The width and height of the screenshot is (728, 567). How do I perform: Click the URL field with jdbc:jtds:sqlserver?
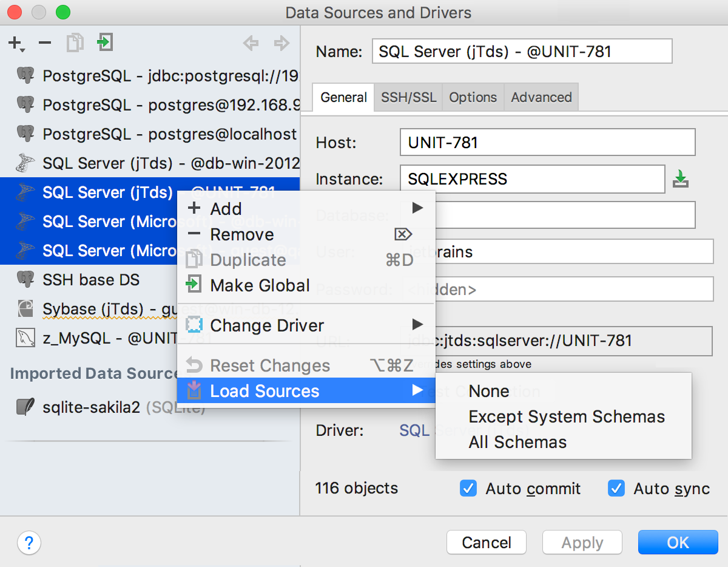click(x=556, y=341)
